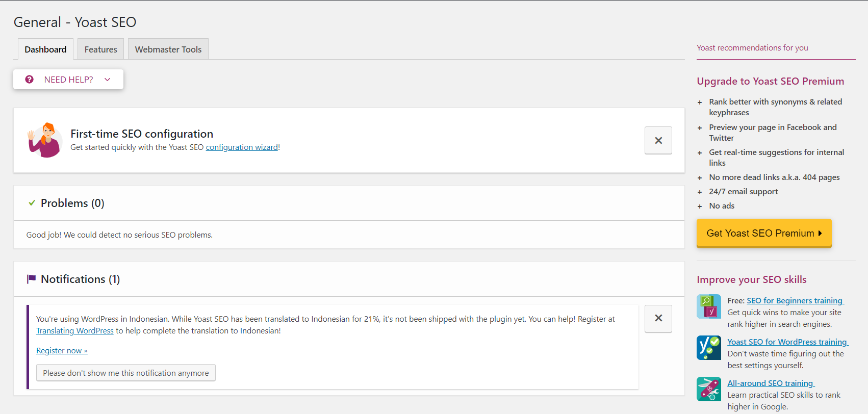The height and width of the screenshot is (414, 868).
Task: Click the Notifications (1) heading
Action: pos(81,279)
